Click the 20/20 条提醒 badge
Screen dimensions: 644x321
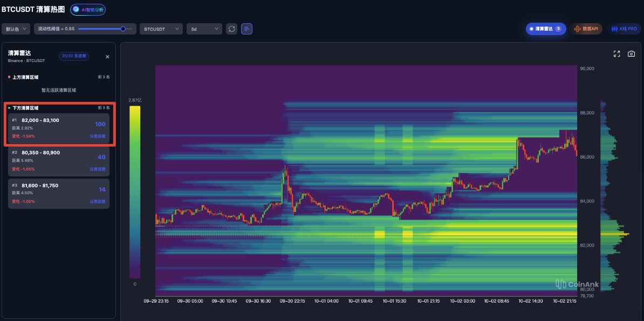click(x=74, y=56)
